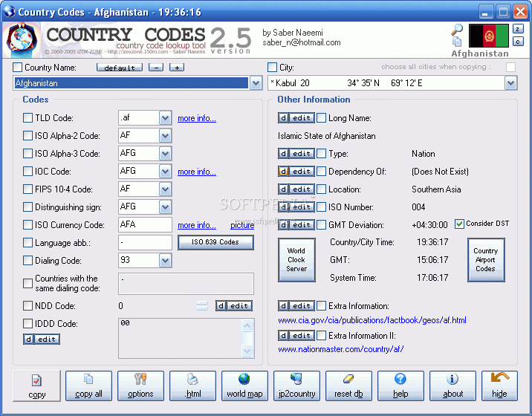Open the about dialog
Image resolution: width=532 pixels, height=416 pixels.
[452, 386]
